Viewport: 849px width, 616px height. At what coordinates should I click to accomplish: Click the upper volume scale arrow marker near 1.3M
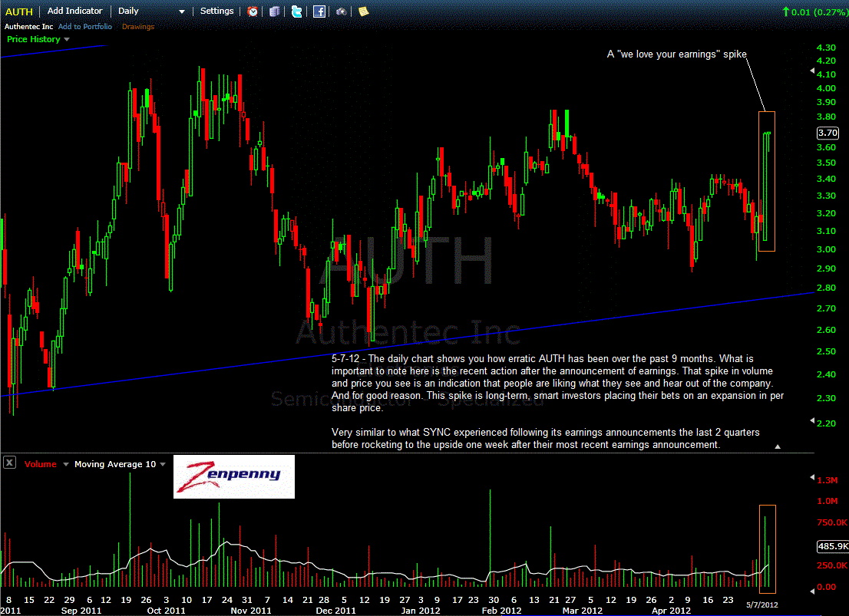[x=811, y=477]
